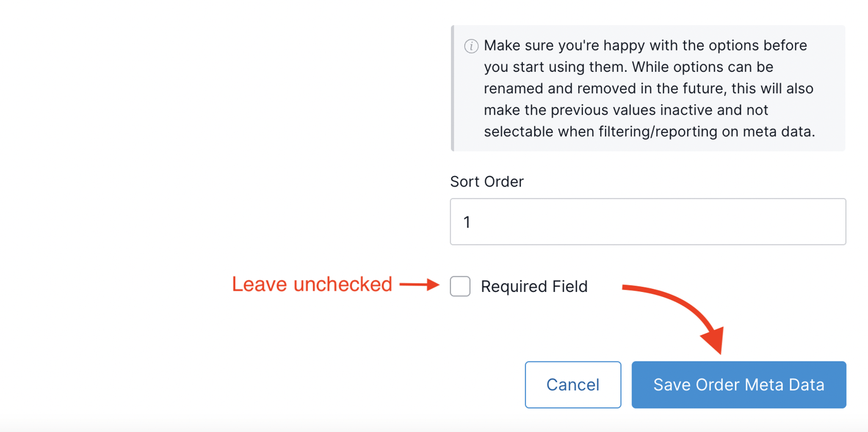The height and width of the screenshot is (432, 868).
Task: Click the Required Field label text
Action: (x=534, y=286)
